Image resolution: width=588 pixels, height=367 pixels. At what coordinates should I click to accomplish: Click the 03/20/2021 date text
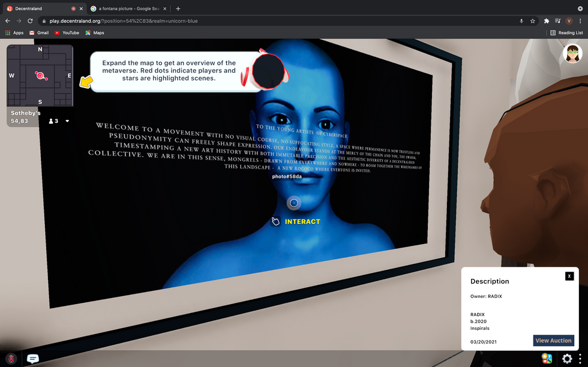click(x=484, y=342)
